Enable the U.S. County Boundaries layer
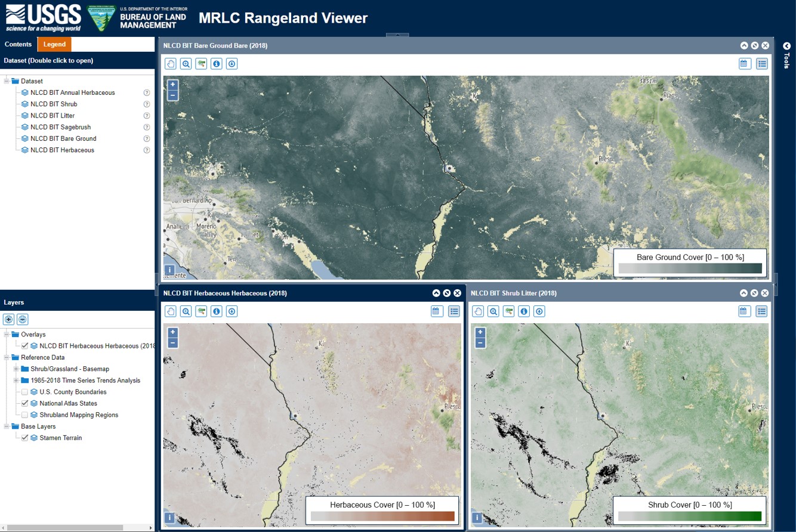 [x=25, y=392]
